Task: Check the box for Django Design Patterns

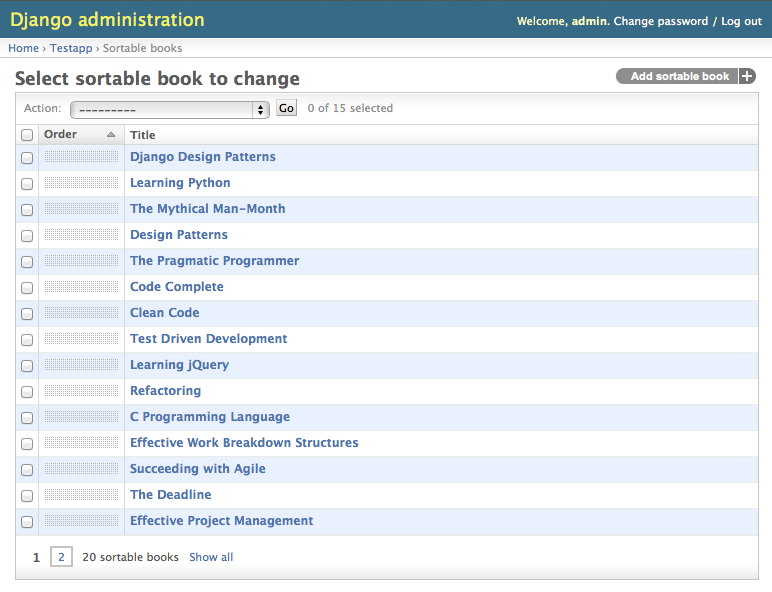Action: [x=27, y=158]
